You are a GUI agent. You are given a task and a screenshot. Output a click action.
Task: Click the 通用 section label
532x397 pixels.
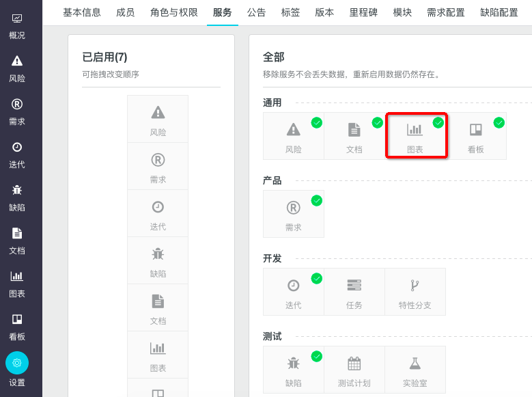point(272,102)
